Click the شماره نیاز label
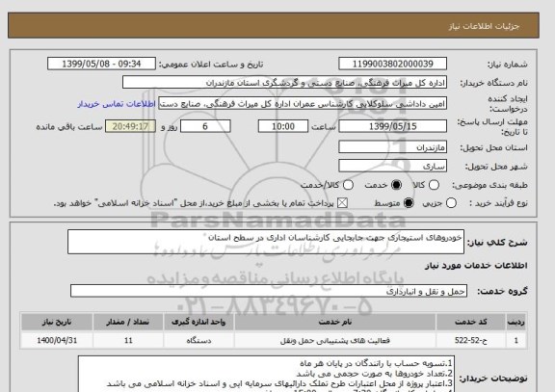555x392 pixels. click(508, 65)
